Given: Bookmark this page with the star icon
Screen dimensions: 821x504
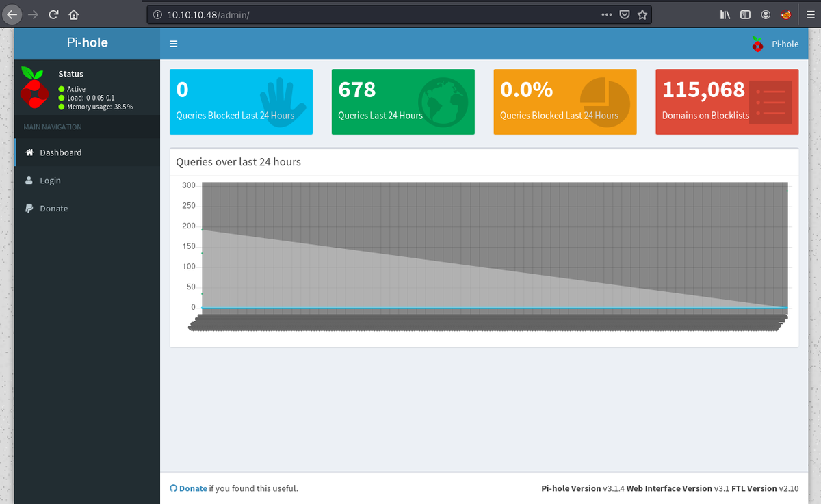Looking at the screenshot, I should tap(642, 14).
